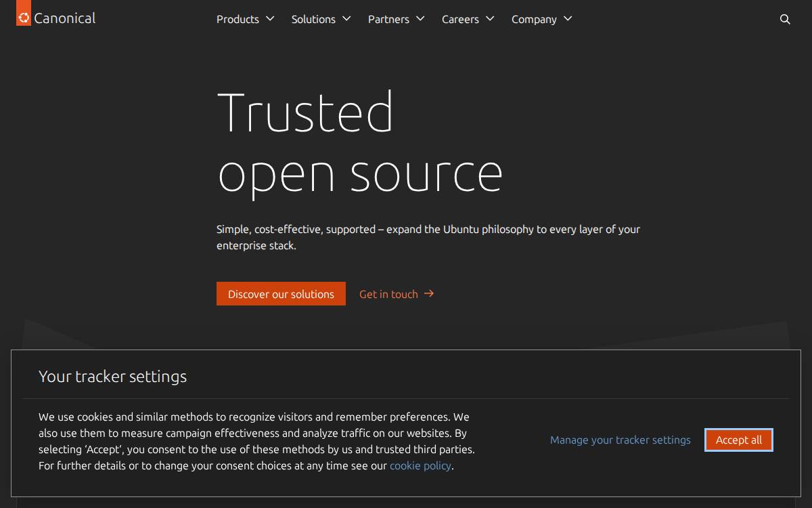Expand the Products chevron
The height and width of the screenshot is (508, 812).
(x=270, y=19)
